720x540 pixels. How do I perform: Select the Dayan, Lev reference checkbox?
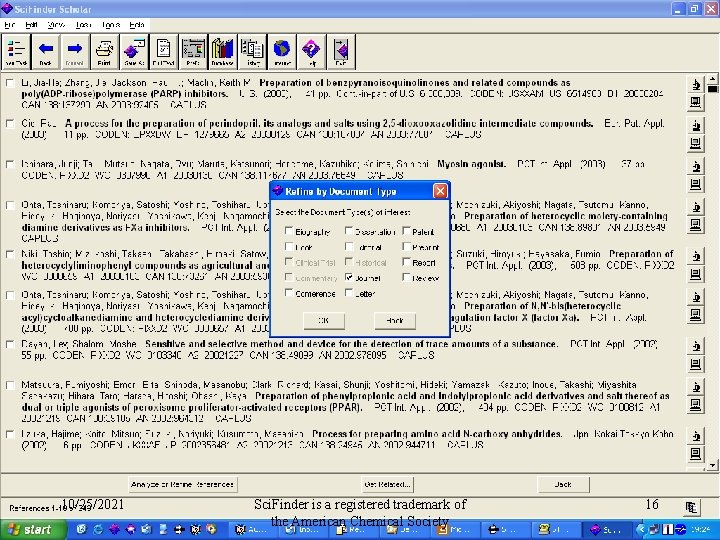10,344
